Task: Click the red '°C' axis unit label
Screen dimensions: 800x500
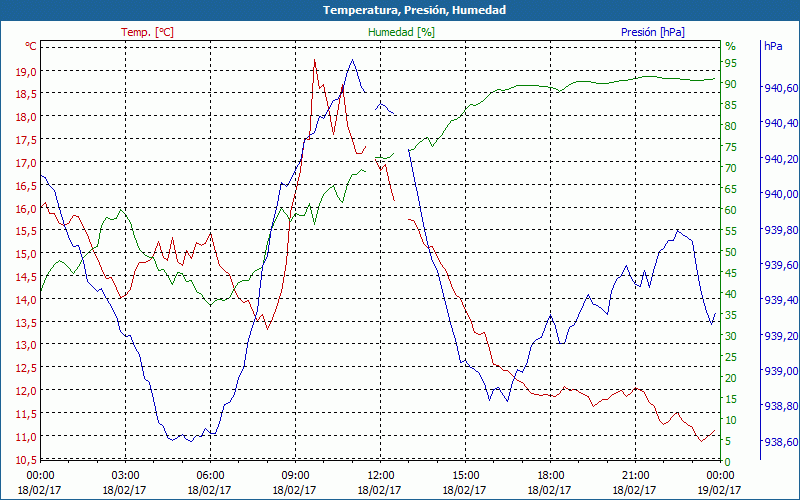Action: pos(31,46)
